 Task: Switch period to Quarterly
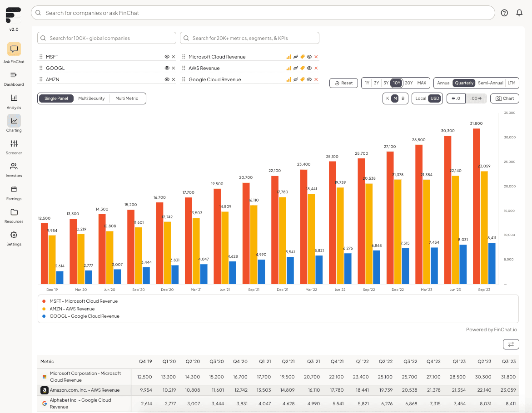(x=464, y=83)
